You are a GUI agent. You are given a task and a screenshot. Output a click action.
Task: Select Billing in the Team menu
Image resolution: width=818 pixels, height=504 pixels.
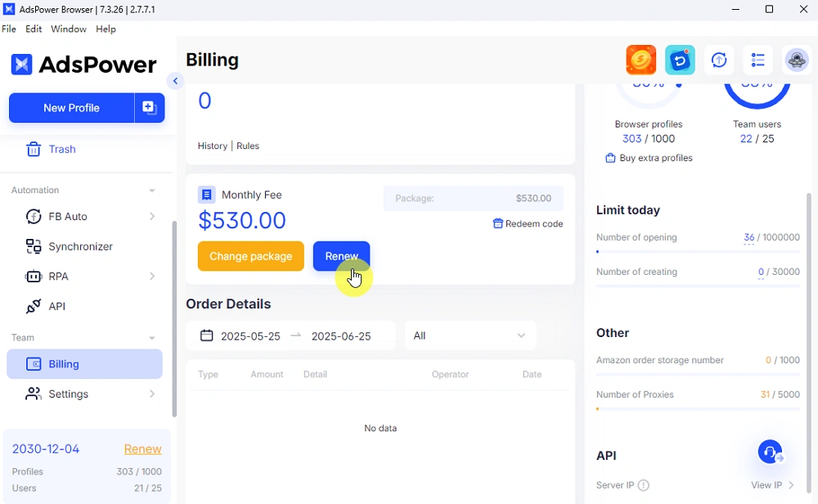84,364
